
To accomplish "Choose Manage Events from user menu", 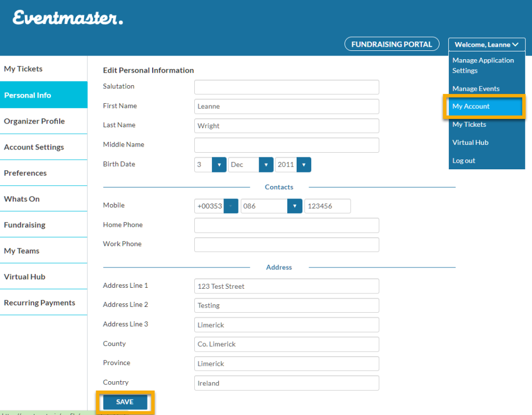I will pyautogui.click(x=476, y=89).
